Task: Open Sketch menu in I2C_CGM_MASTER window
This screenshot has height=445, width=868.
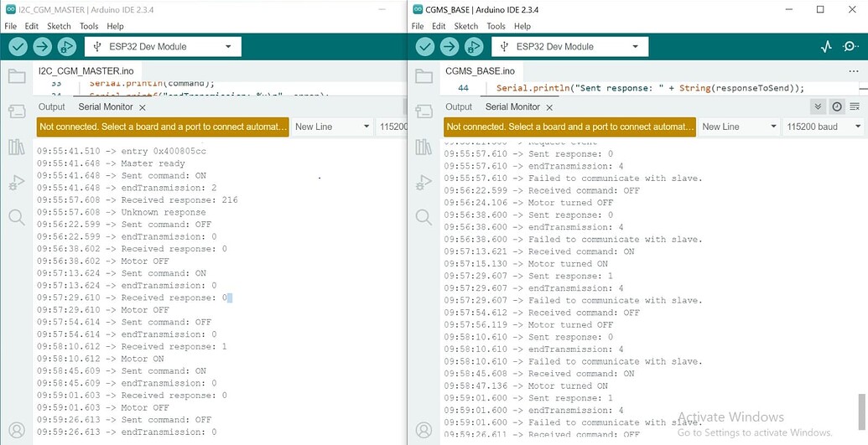Action: click(x=59, y=26)
